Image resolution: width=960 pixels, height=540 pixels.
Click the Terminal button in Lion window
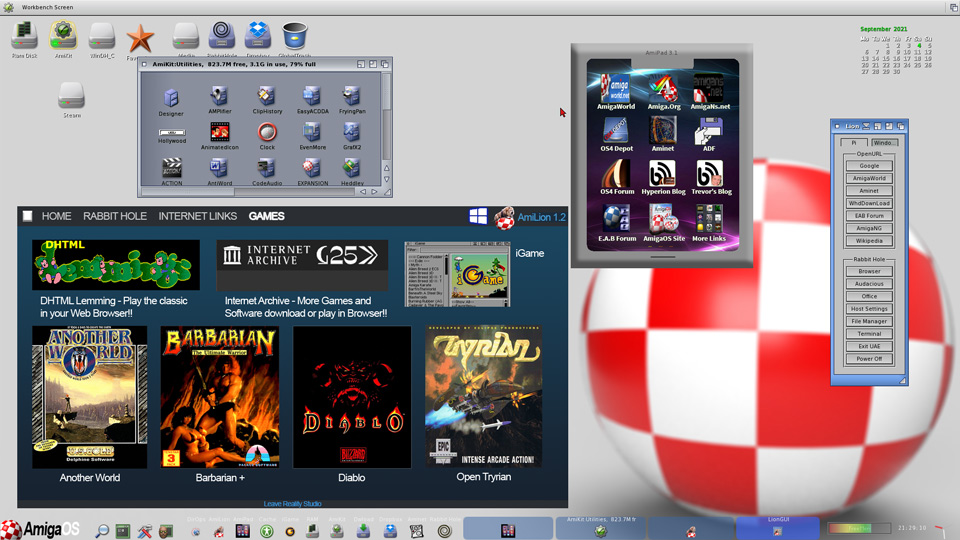869,334
